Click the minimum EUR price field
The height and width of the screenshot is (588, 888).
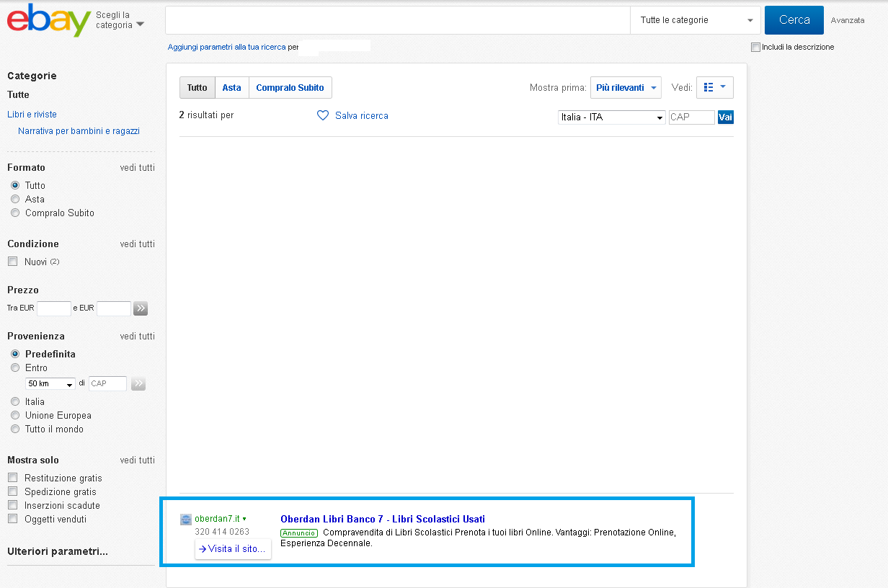click(54, 308)
